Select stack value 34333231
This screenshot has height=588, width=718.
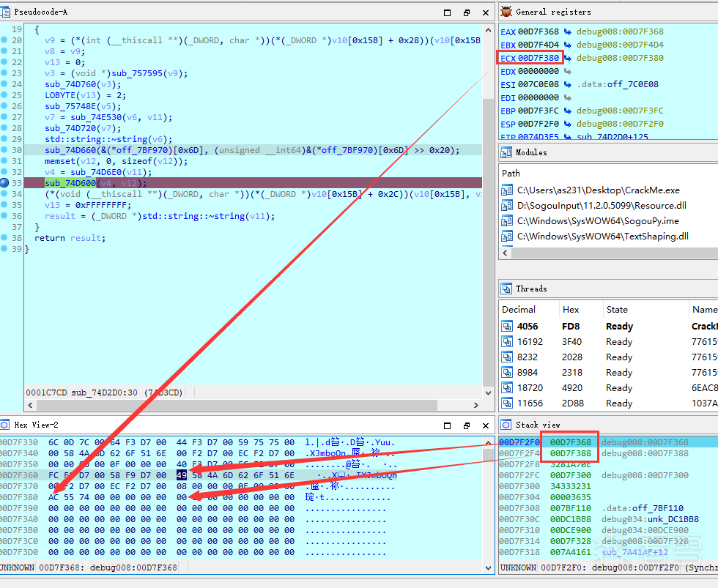(571, 486)
